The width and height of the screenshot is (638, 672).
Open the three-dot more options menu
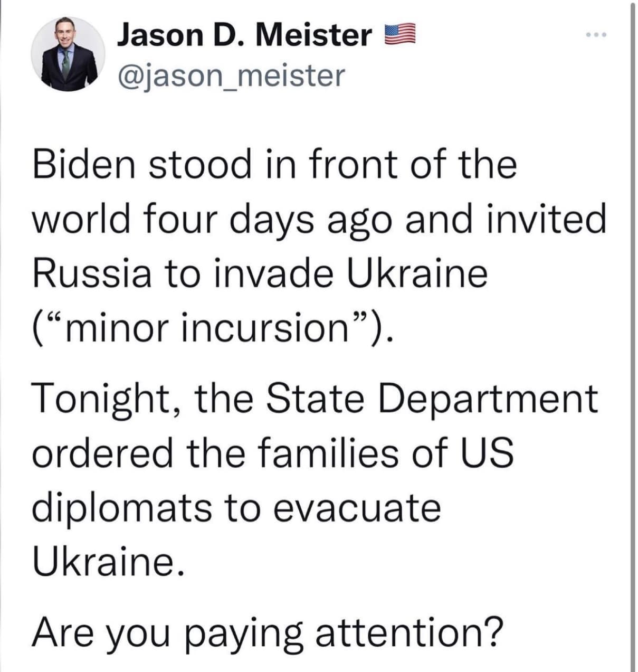(x=597, y=35)
